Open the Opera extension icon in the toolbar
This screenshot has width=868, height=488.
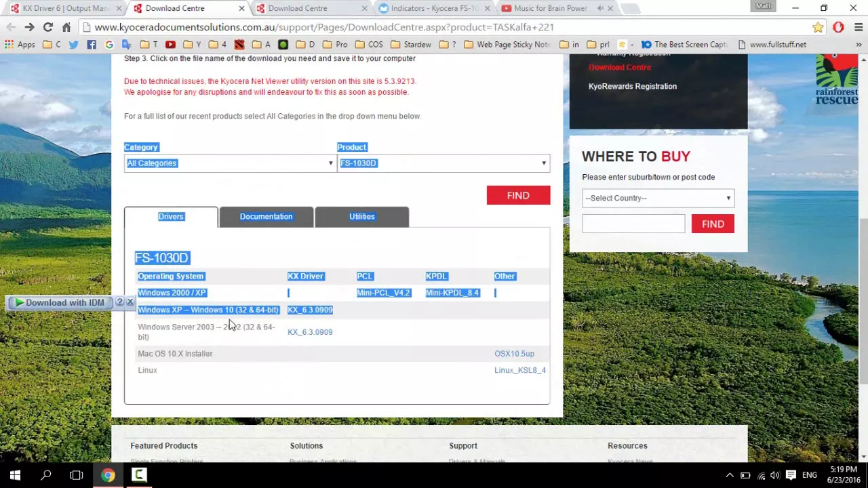[x=839, y=27]
